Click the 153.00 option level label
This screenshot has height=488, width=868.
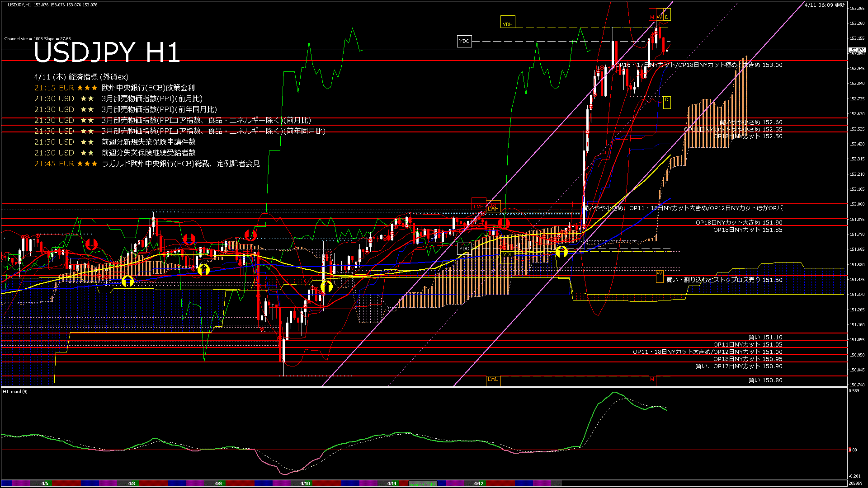[x=698, y=65]
